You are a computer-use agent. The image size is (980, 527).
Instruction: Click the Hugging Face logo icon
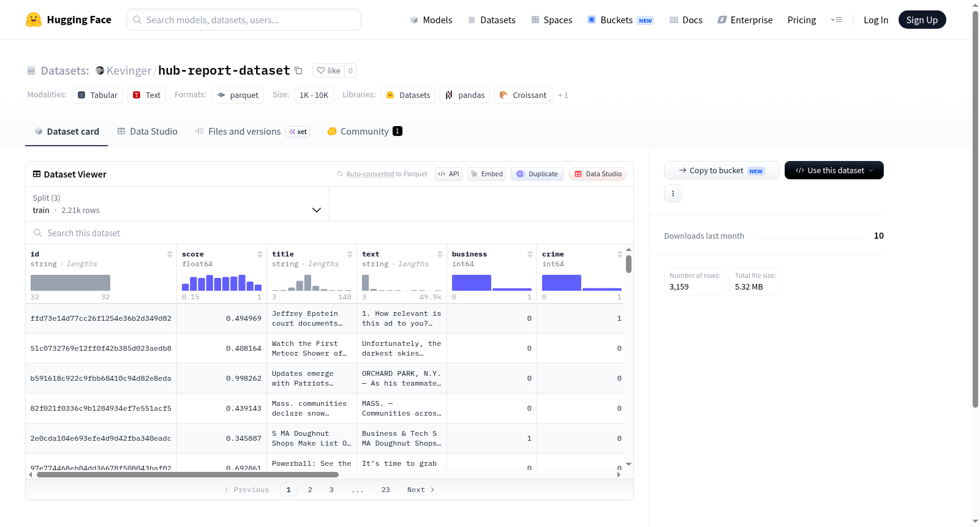(34, 20)
